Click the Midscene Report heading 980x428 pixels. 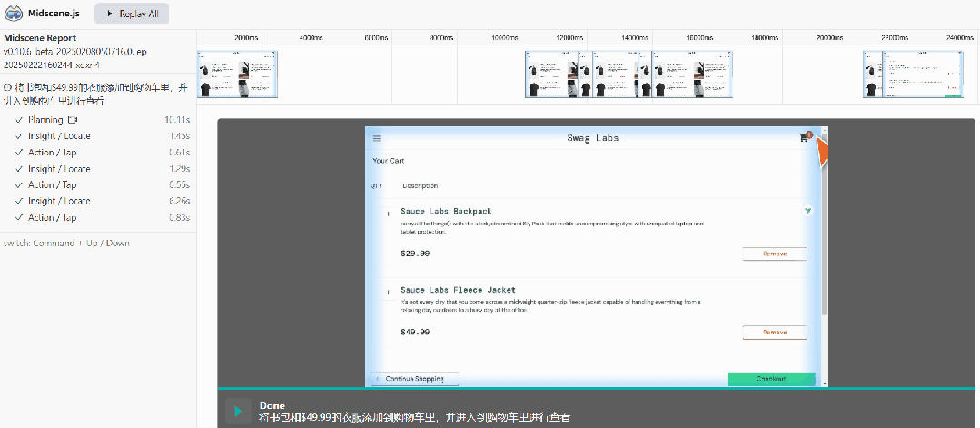(x=40, y=38)
